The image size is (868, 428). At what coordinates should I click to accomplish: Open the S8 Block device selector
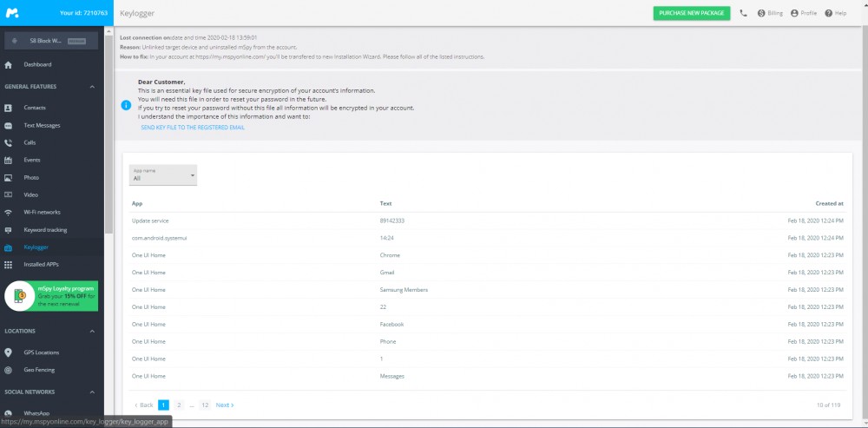pyautogui.click(x=51, y=41)
